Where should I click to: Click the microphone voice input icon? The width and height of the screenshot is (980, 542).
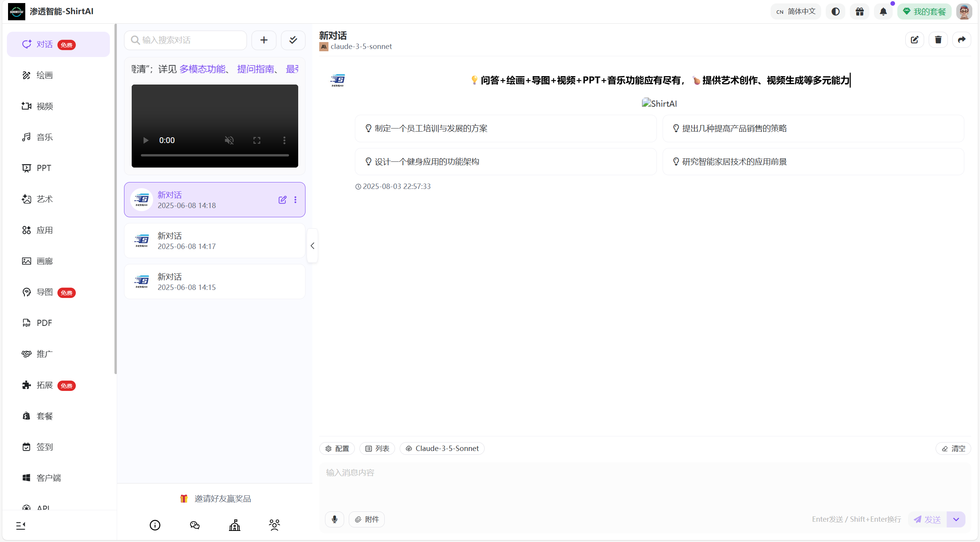pyautogui.click(x=335, y=519)
